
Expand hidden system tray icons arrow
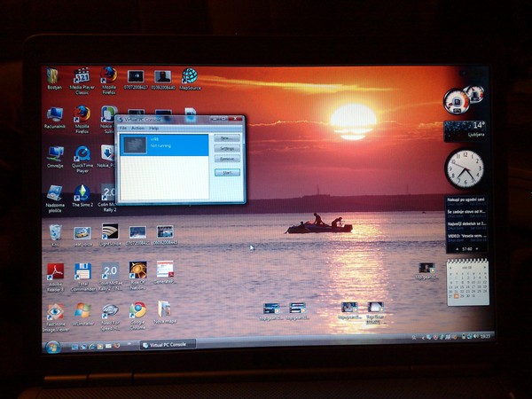point(423,338)
